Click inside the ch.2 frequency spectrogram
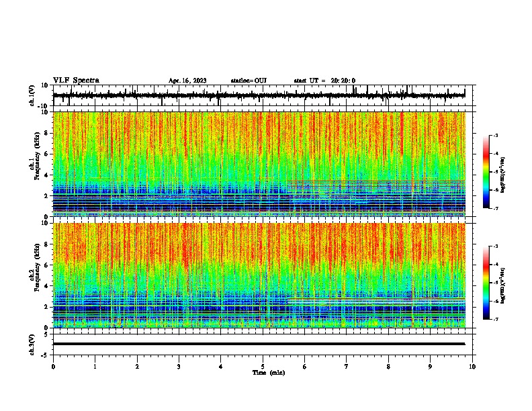 (x=259, y=275)
